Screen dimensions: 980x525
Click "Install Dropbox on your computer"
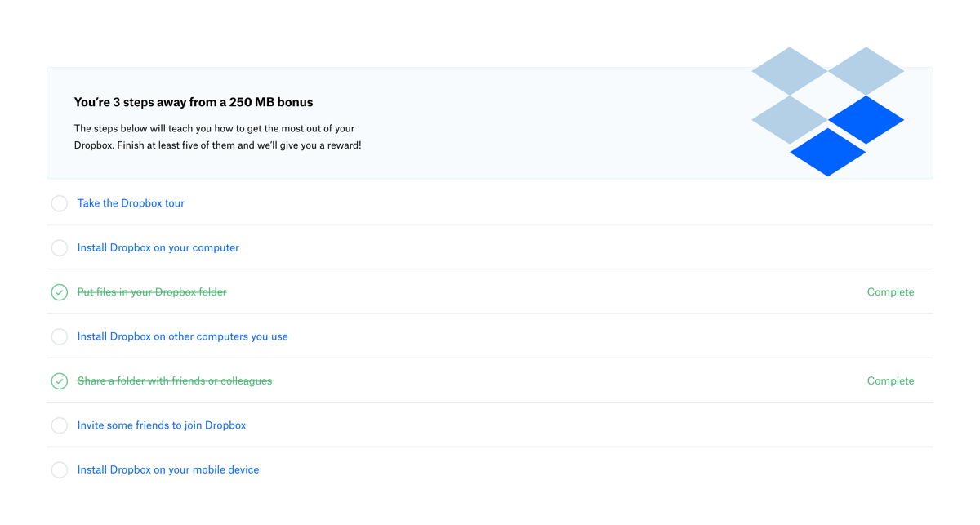(x=158, y=247)
